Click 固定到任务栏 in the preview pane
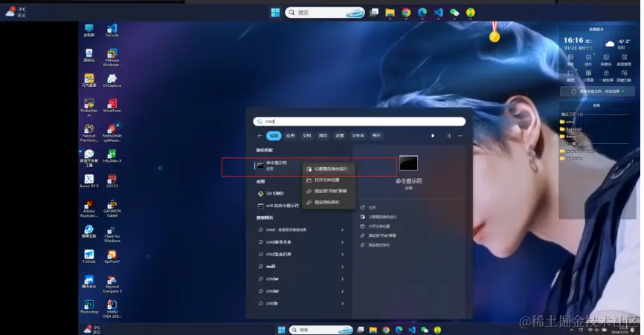The image size is (644, 335). pyautogui.click(x=375, y=245)
